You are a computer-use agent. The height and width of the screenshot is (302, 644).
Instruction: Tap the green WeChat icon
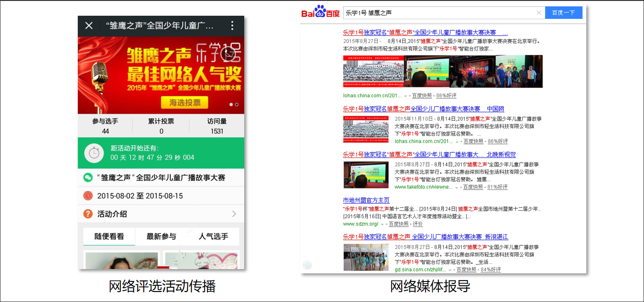click(x=88, y=177)
